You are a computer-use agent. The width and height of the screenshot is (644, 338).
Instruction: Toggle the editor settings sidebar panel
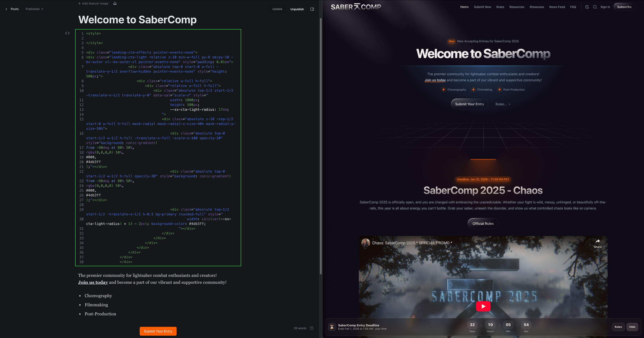click(312, 9)
